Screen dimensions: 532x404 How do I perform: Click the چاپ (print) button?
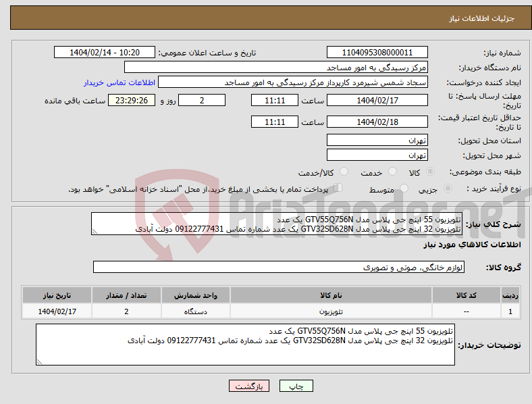coord(296,386)
